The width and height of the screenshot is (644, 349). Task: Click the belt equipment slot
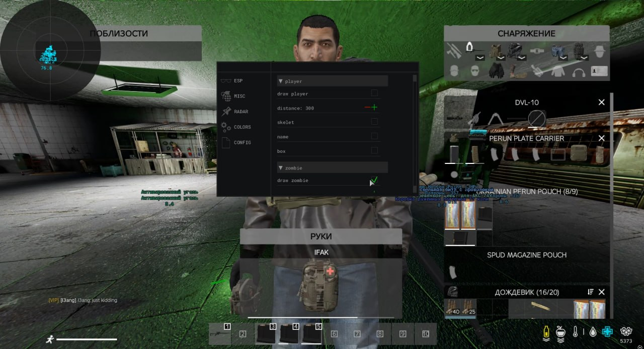pos(537,51)
